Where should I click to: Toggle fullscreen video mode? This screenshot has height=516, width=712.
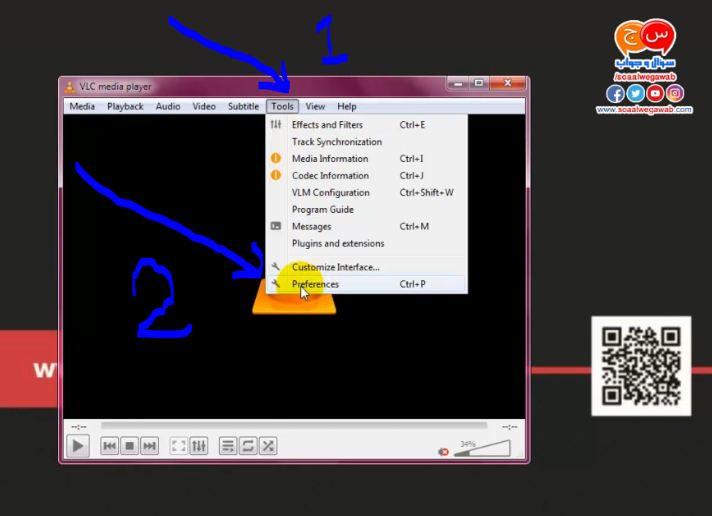click(x=178, y=446)
